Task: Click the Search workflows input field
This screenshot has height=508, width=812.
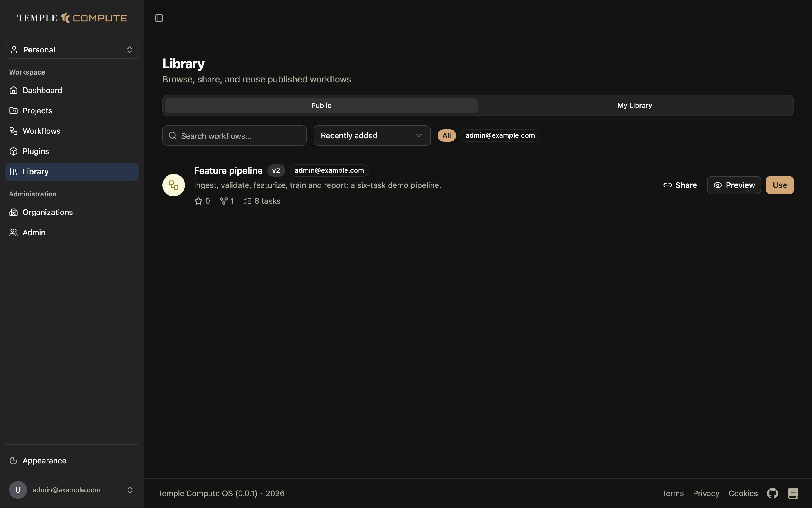Action: 235,136
